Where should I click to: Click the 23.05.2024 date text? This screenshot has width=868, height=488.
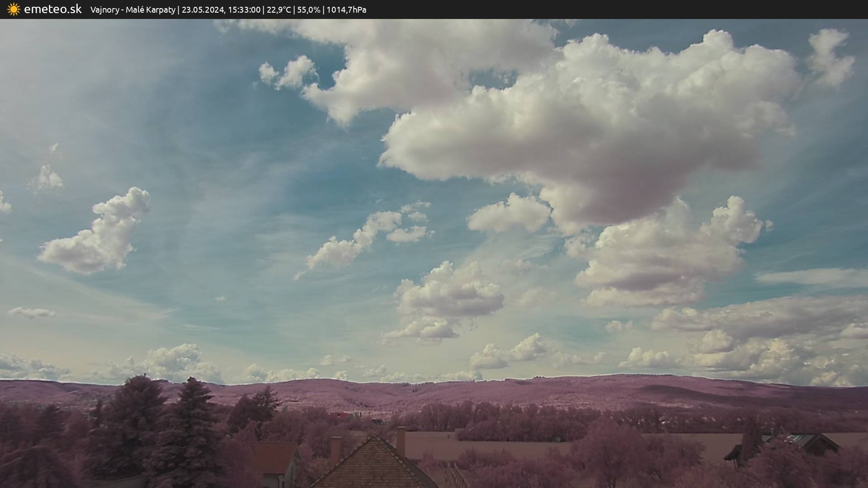tap(203, 10)
